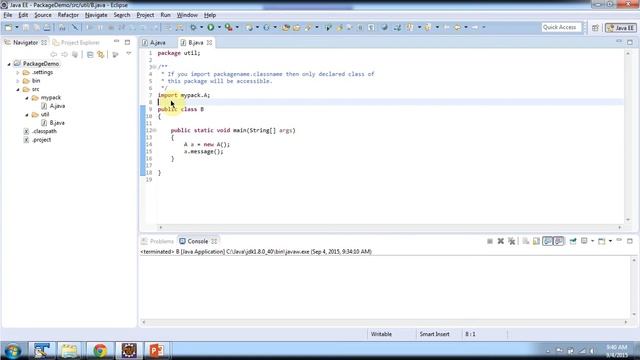Click the Remove All Terminated Launches icon
The width and height of the screenshot is (640, 360).
[512, 241]
